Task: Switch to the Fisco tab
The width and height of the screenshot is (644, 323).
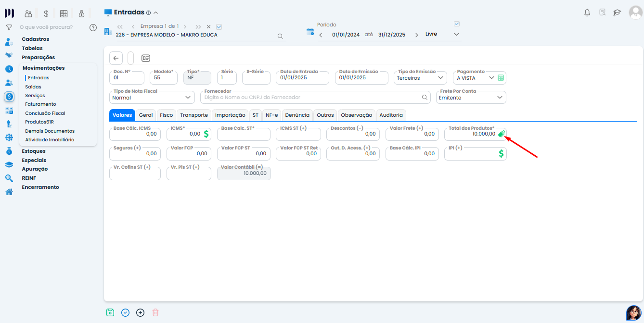Action: (x=167, y=115)
